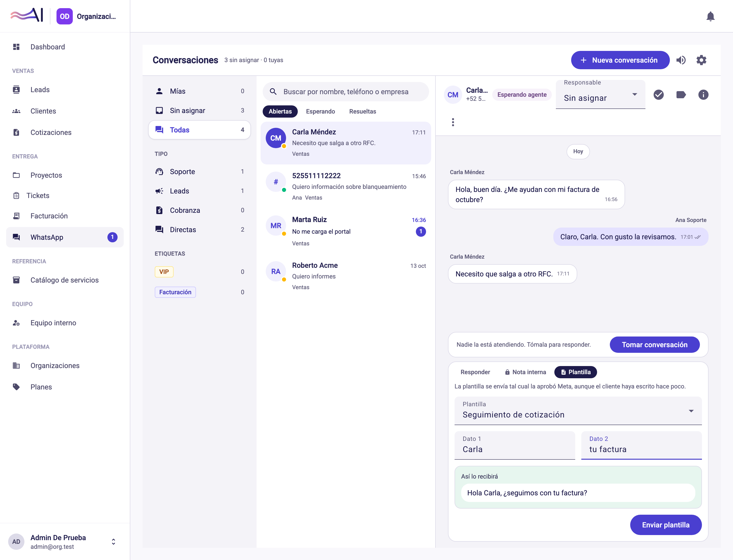Click Tomar conversación button
The height and width of the screenshot is (560, 733).
tap(654, 345)
